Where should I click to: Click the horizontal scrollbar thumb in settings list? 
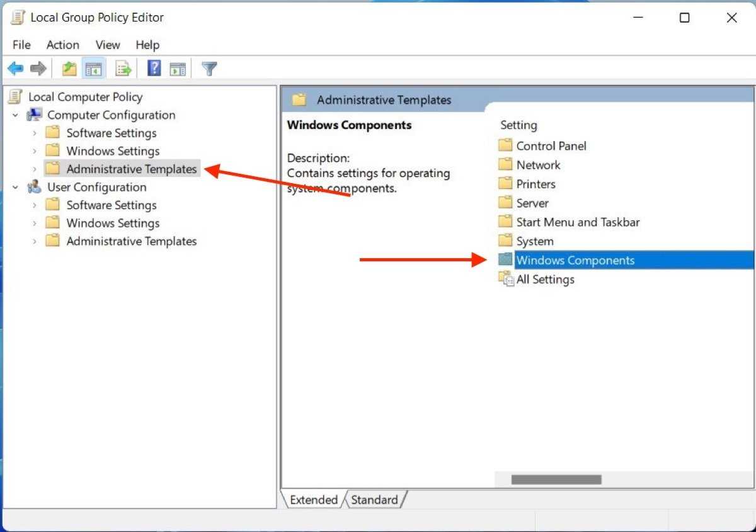556,480
